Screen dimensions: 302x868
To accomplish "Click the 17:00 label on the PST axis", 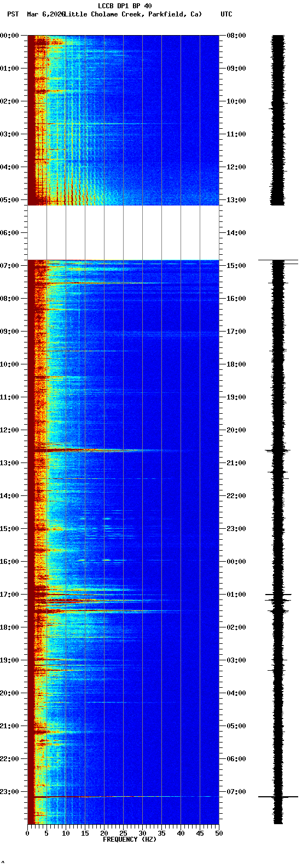I will click(x=10, y=595).
